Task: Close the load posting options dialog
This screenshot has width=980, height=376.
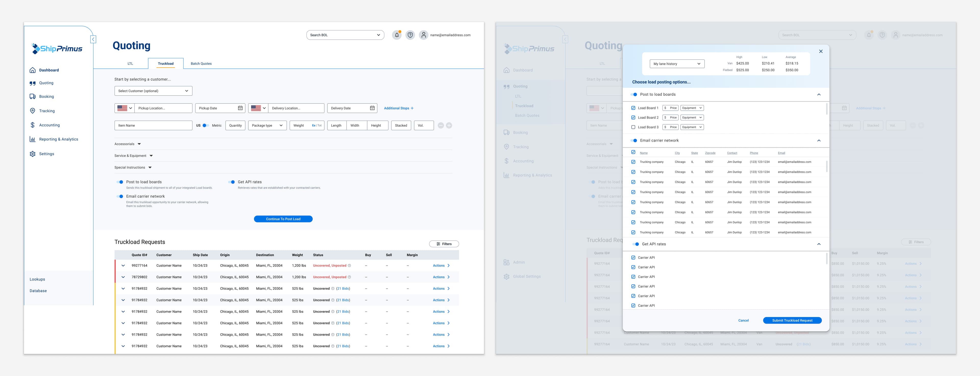Action: point(820,51)
